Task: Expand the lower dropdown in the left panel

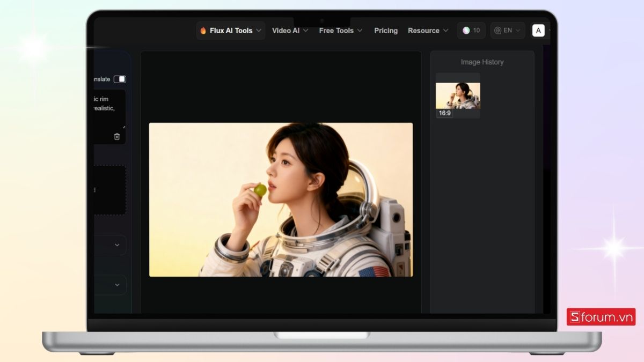Action: 116,285
